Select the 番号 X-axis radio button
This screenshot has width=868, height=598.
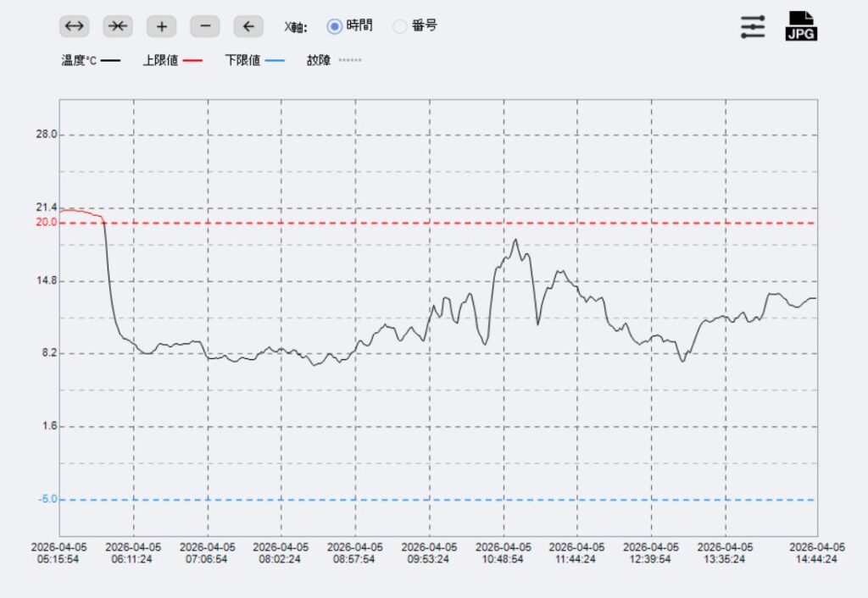(400, 26)
